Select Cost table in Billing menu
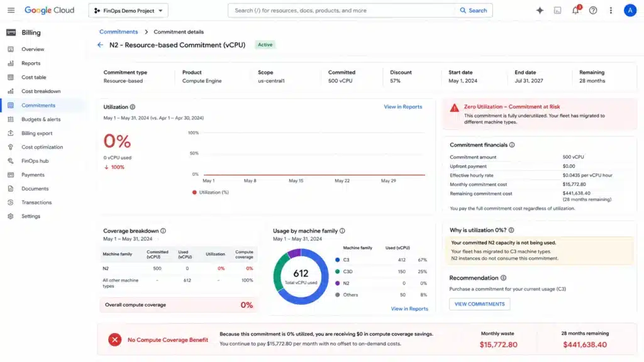The width and height of the screenshot is (644, 362). (34, 77)
